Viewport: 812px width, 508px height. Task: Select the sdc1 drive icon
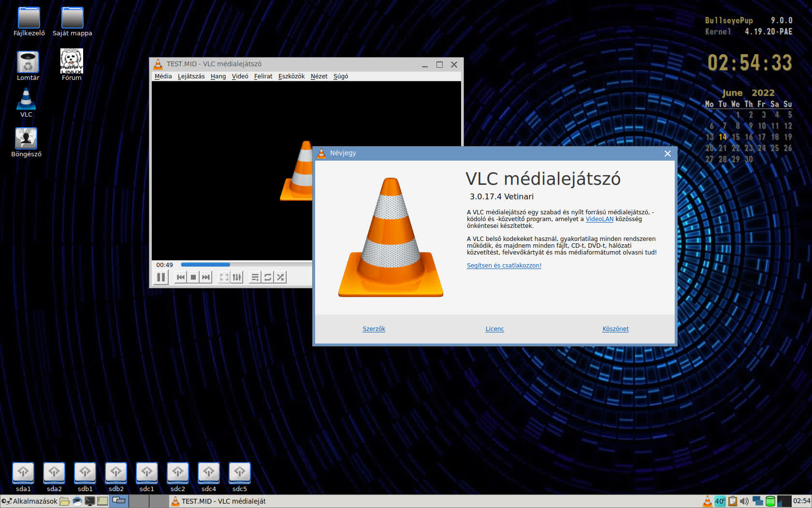pos(147,477)
